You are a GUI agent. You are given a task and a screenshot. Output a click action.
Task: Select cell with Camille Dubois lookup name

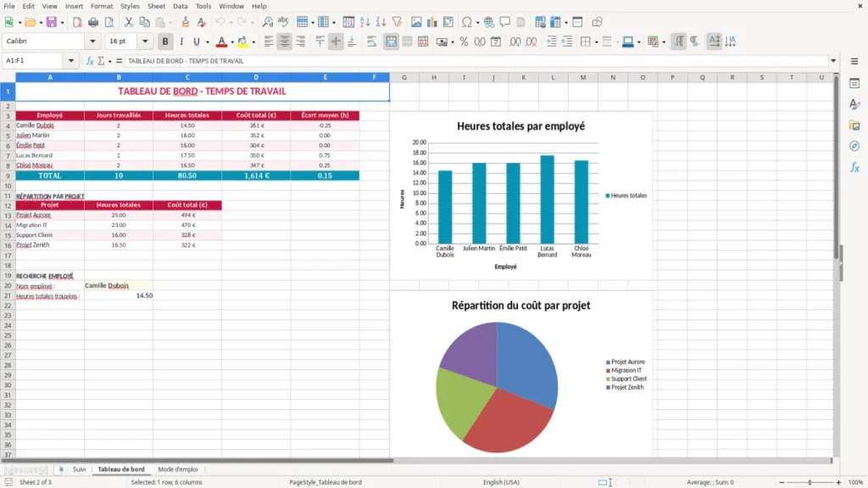coord(119,286)
